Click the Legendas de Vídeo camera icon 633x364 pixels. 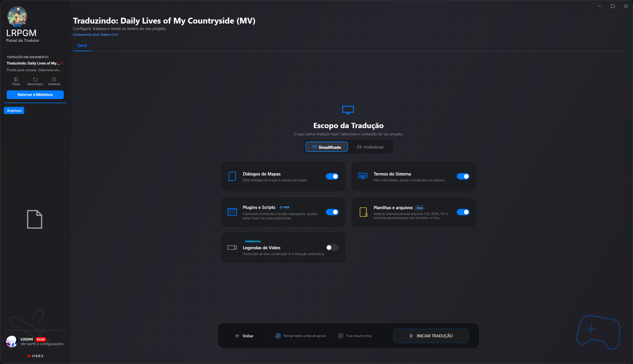point(232,248)
